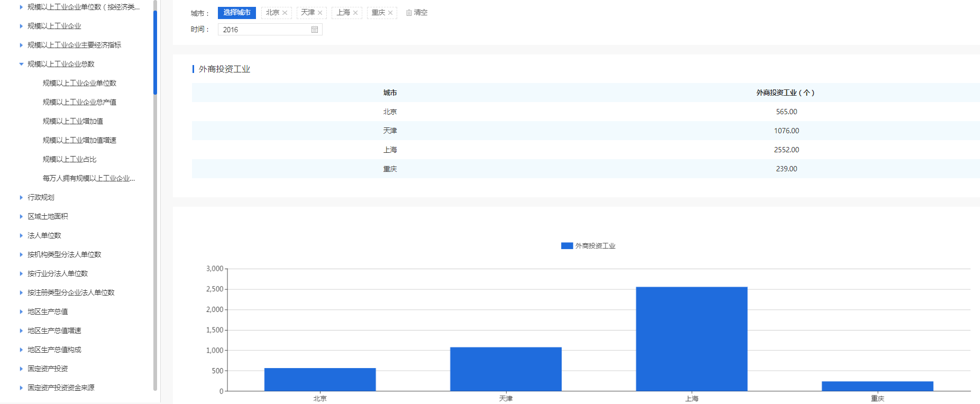Remove the 北京 city tag
Screen dimensions: 980x404
[x=285, y=13]
